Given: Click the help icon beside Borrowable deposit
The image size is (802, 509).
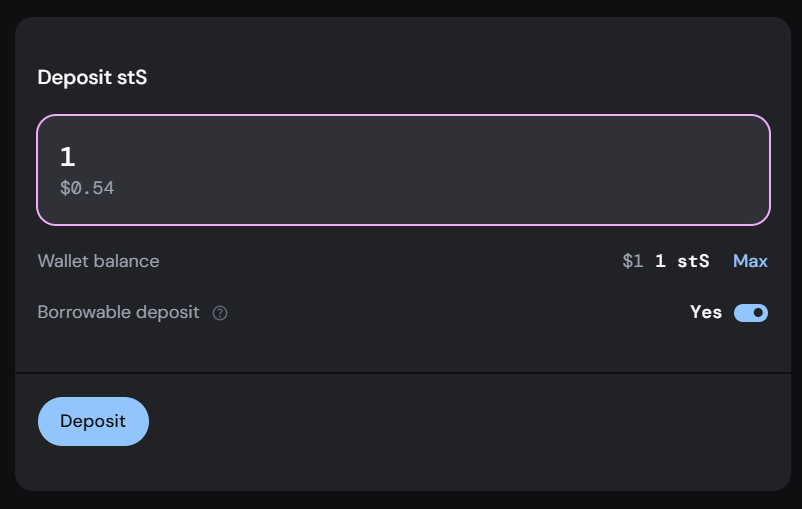Looking at the screenshot, I should [x=220, y=313].
